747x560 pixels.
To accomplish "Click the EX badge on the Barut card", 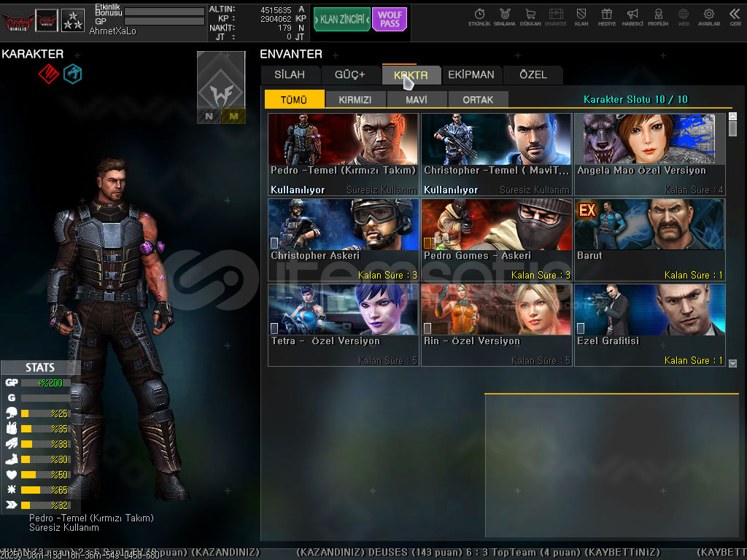I will pos(587,210).
